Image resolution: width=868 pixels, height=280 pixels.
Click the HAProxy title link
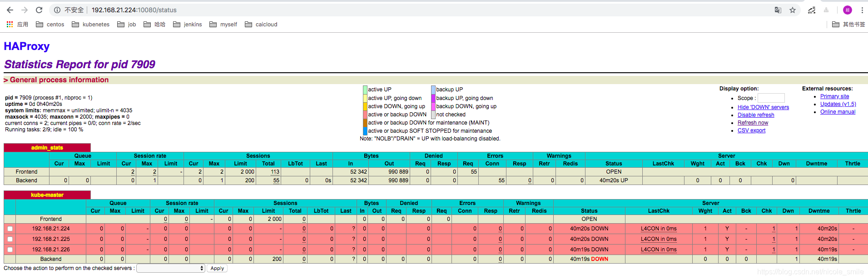pyautogui.click(x=27, y=46)
